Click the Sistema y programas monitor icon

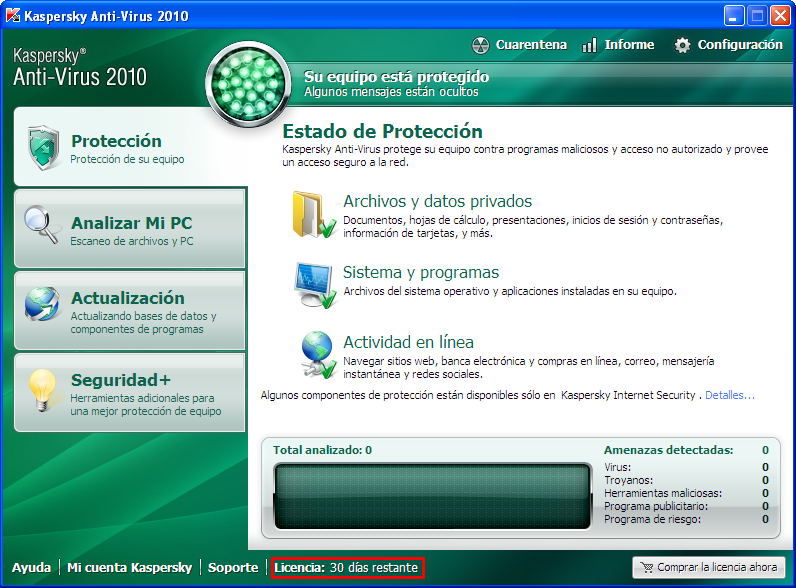[315, 285]
